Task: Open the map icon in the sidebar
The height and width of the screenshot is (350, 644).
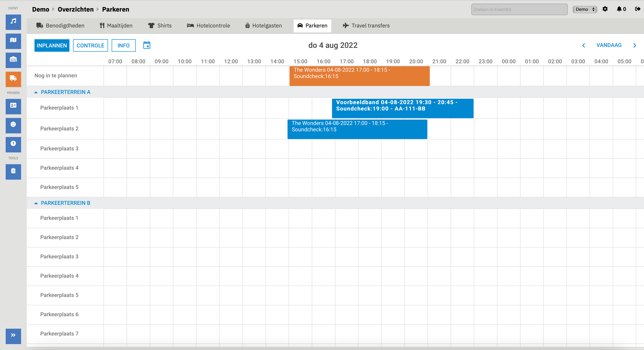Action: point(13,41)
